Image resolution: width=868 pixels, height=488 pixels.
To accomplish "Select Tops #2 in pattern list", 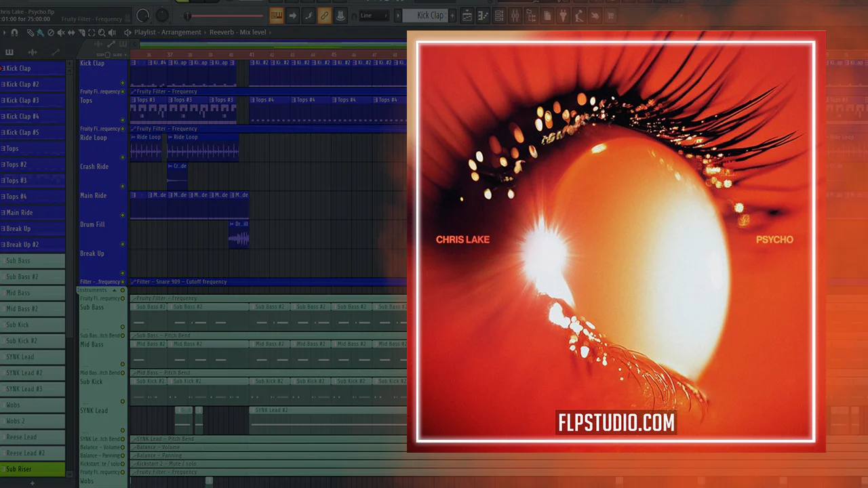I will [33, 165].
